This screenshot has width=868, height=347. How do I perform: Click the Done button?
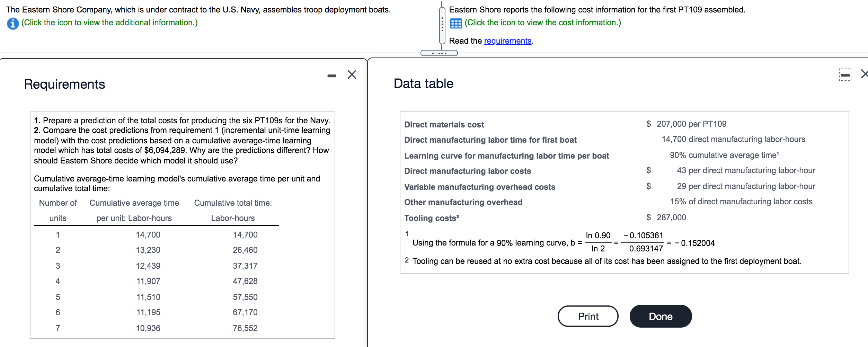coord(661,316)
